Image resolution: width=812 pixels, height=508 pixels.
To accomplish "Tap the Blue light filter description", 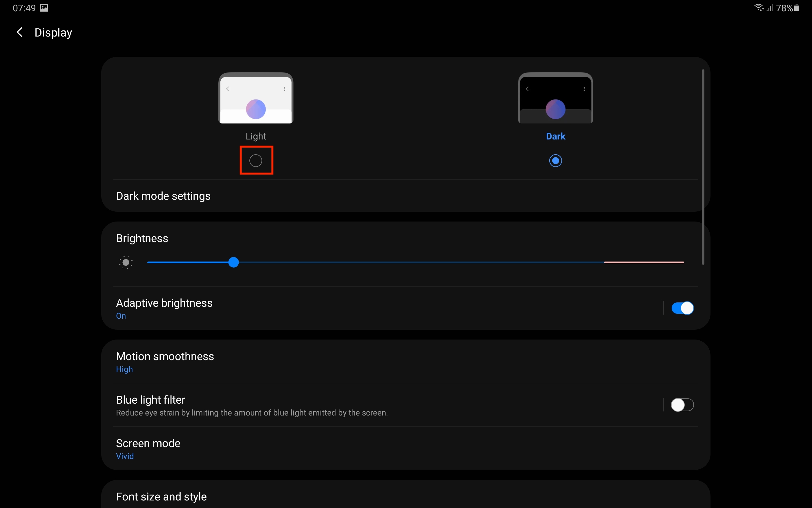I will (x=252, y=413).
